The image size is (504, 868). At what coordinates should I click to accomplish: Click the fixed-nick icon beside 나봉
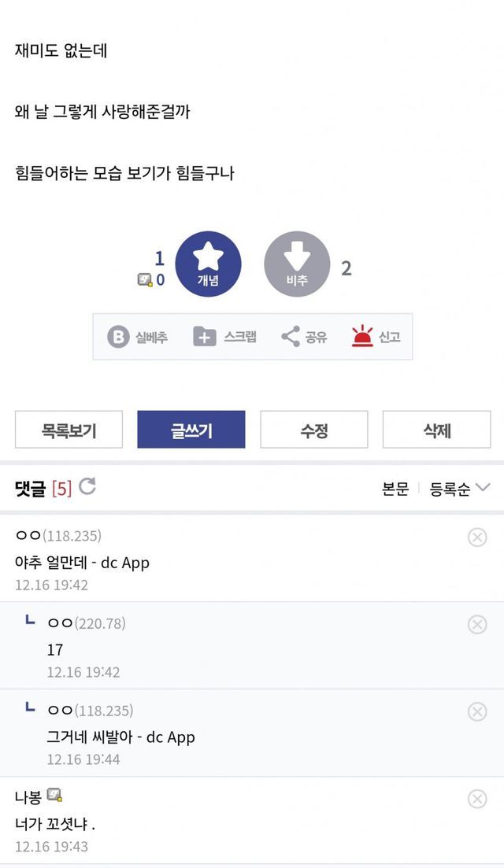point(54,796)
